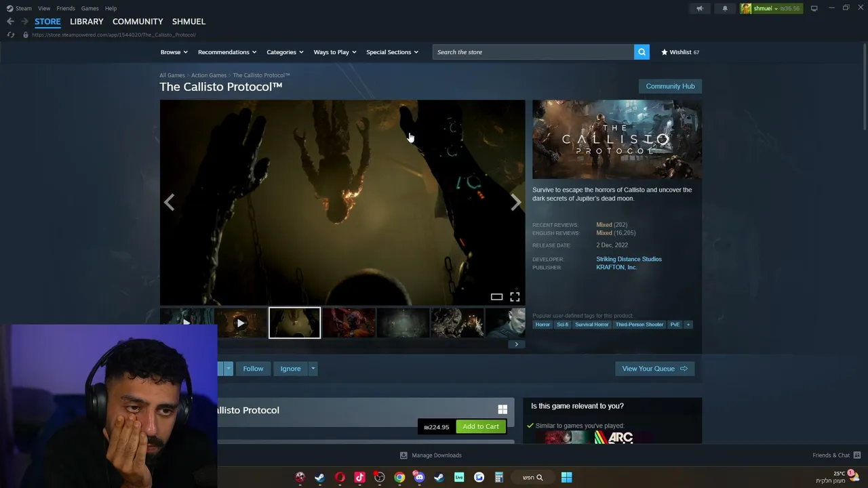Launch Google Chrome from the taskbar

pos(399,477)
